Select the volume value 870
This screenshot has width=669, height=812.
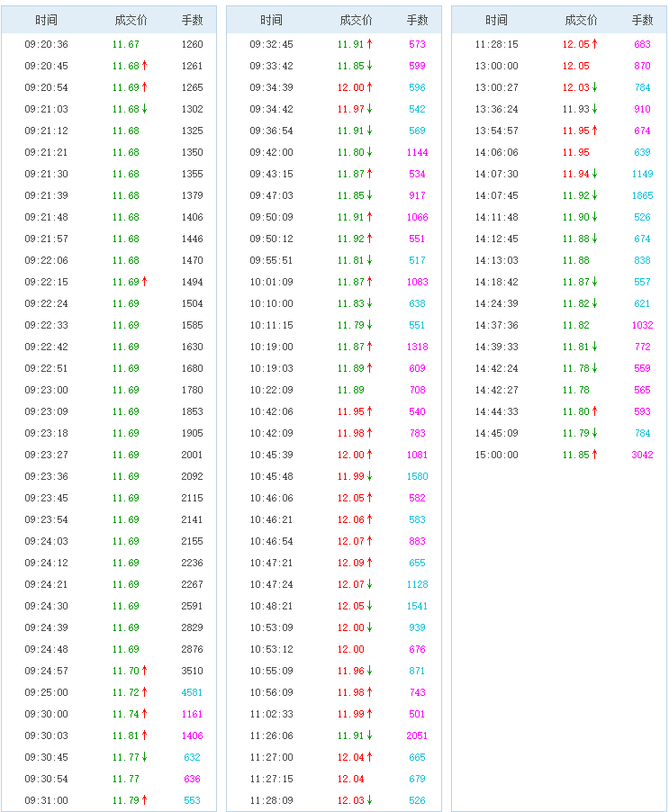click(643, 66)
